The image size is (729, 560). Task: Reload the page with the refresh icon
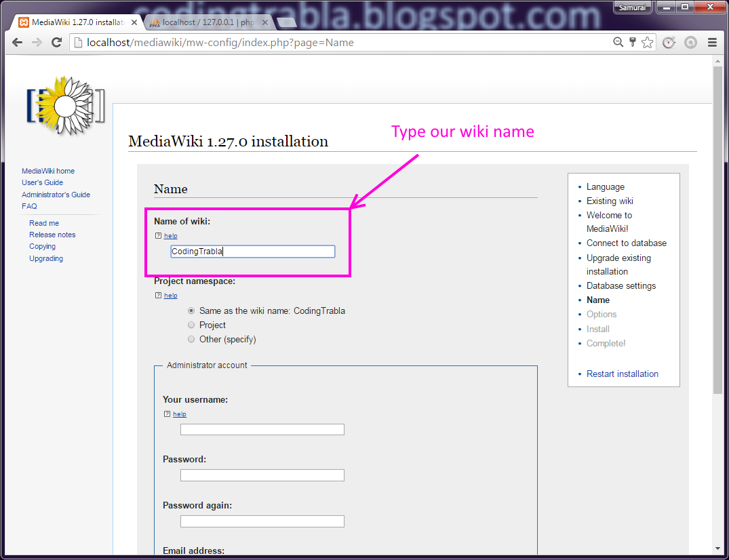pyautogui.click(x=57, y=43)
